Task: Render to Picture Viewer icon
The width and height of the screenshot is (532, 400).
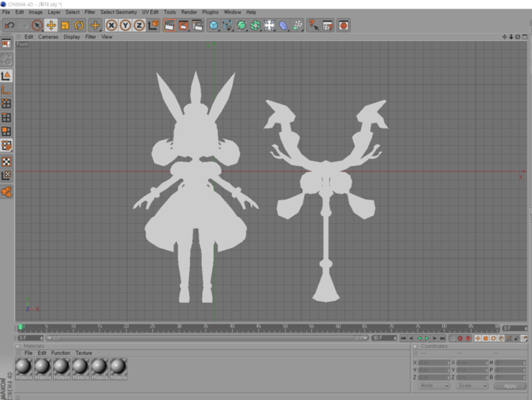Action: (x=183, y=25)
